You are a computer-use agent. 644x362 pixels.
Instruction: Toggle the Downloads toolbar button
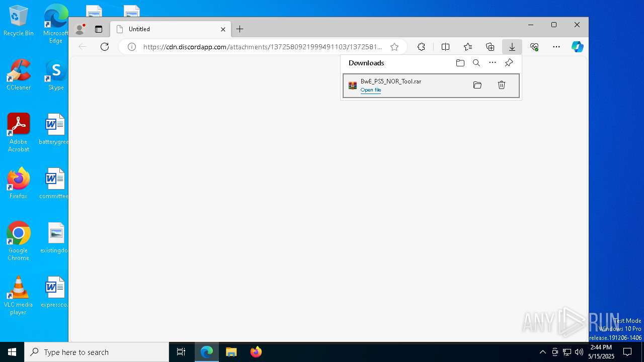512,47
